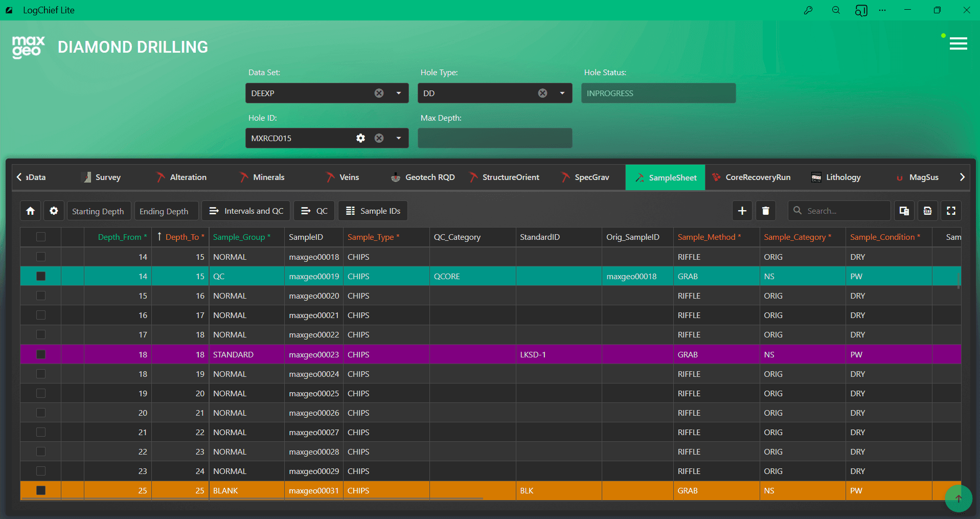Open the hamburger main menu
980x519 pixels.
click(958, 44)
